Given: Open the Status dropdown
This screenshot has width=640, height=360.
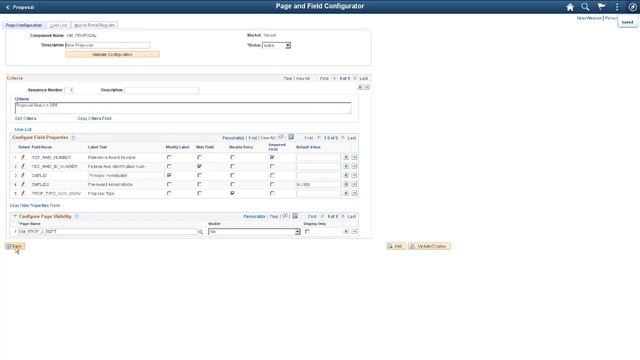Looking at the screenshot, I should [276, 45].
